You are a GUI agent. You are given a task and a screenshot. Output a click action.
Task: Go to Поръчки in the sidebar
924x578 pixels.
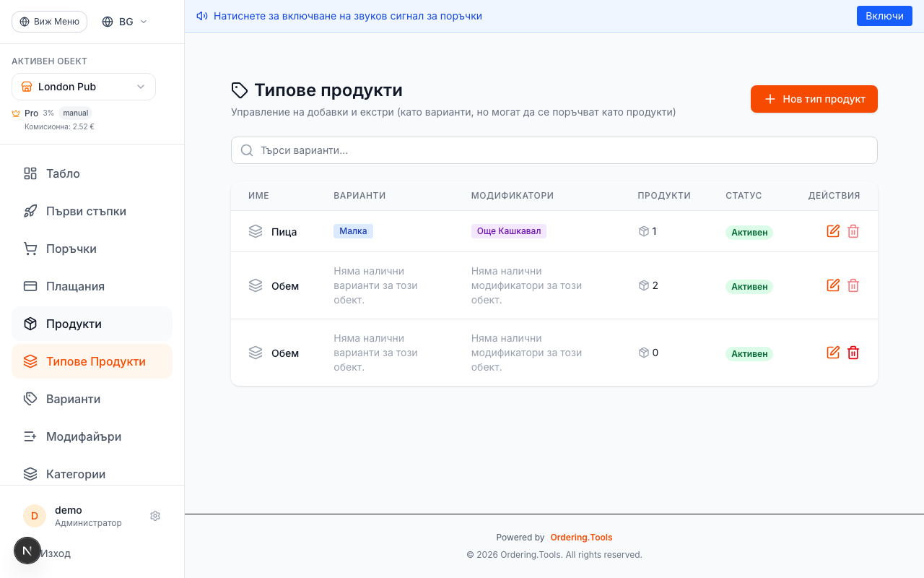click(71, 249)
